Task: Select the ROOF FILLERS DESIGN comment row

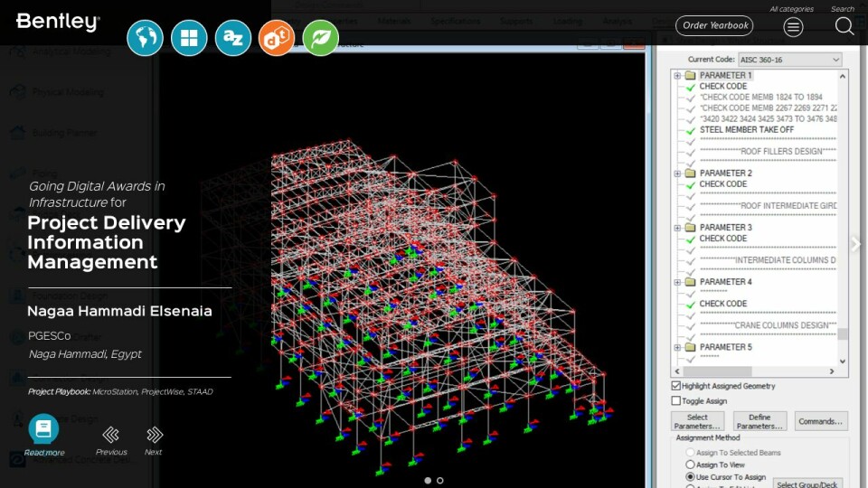Action: (x=768, y=151)
